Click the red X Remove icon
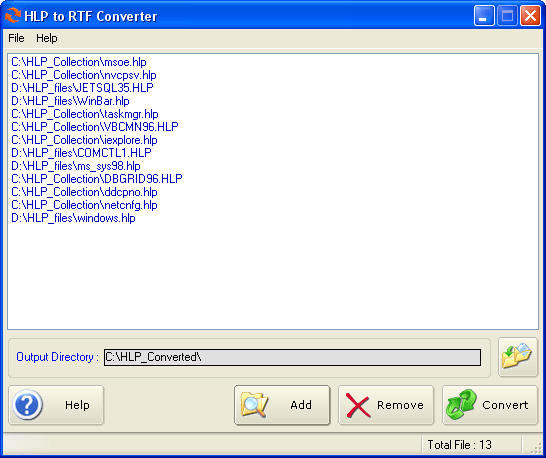The width and height of the screenshot is (546, 458). pyautogui.click(x=358, y=405)
